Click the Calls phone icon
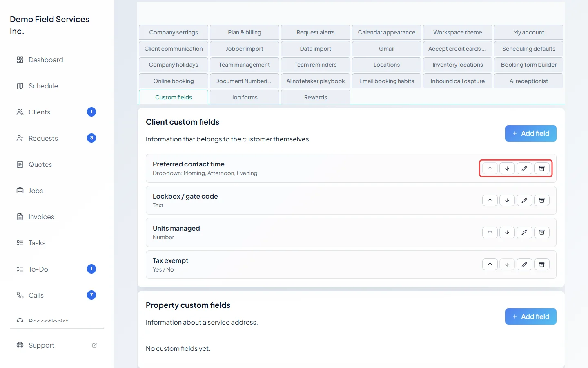This screenshot has width=588, height=368. pos(20,295)
